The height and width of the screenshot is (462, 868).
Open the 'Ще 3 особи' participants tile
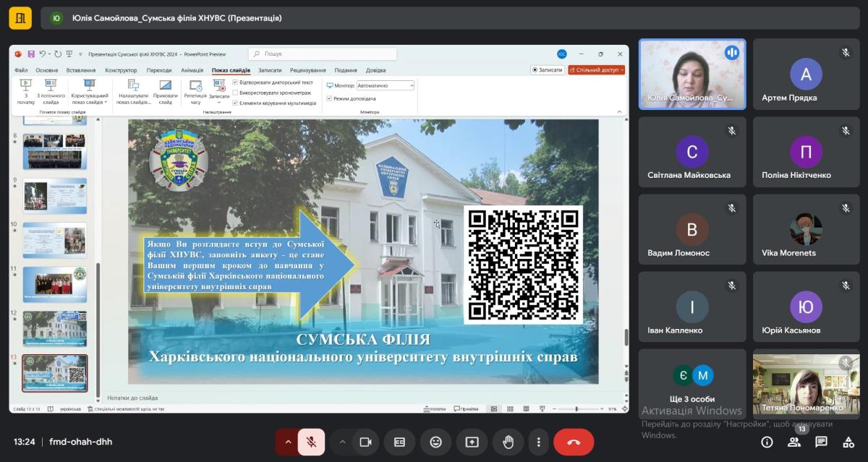click(692, 385)
